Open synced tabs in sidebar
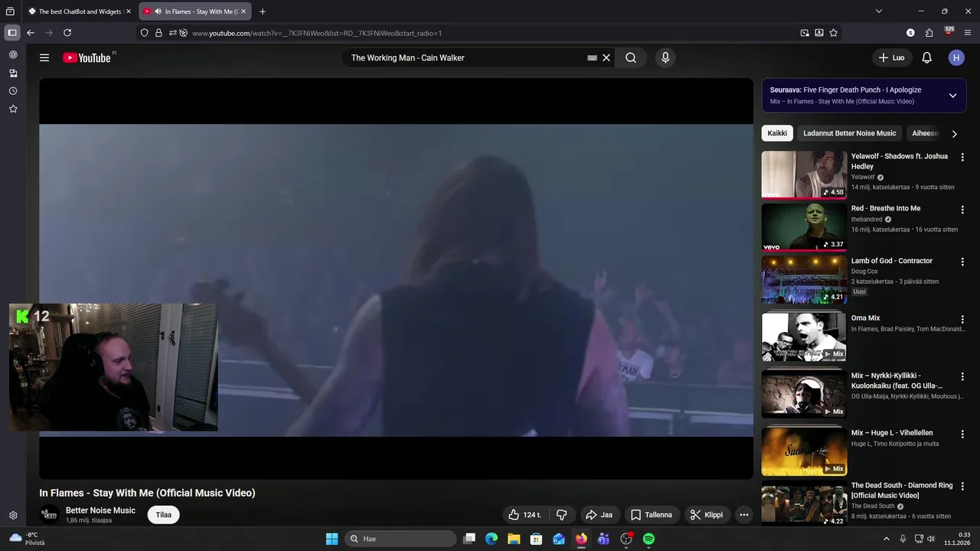The image size is (980, 551). (x=13, y=73)
